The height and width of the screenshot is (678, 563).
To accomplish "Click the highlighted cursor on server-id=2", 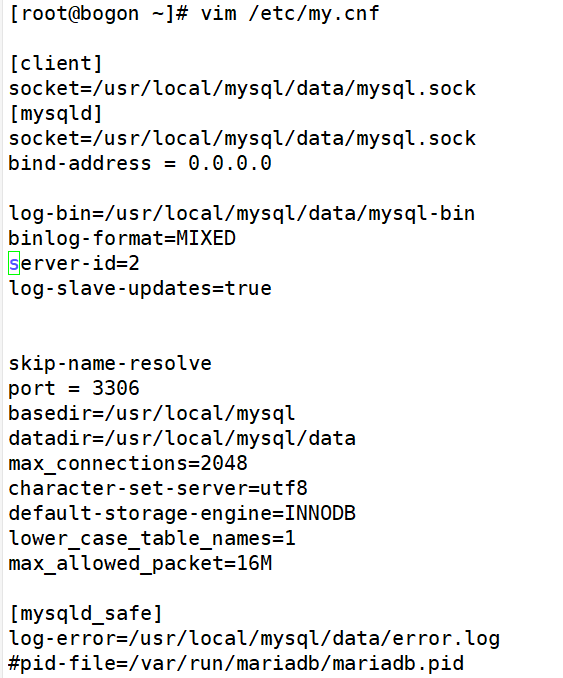I will (x=14, y=263).
